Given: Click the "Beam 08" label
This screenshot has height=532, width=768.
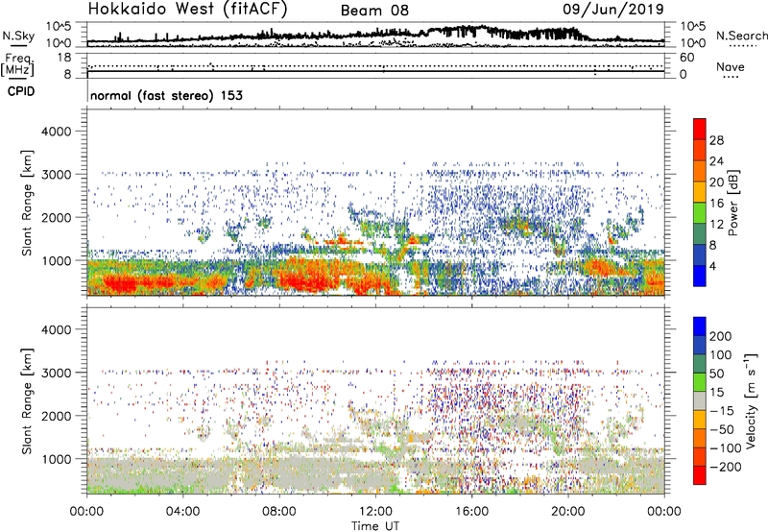Looking at the screenshot, I should click(x=374, y=11).
